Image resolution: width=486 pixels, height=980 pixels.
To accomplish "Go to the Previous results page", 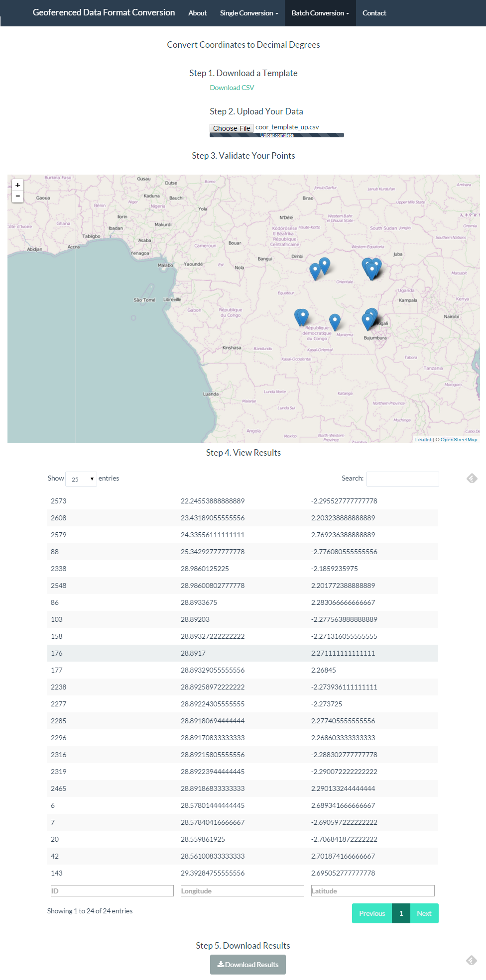I will pos(372,913).
